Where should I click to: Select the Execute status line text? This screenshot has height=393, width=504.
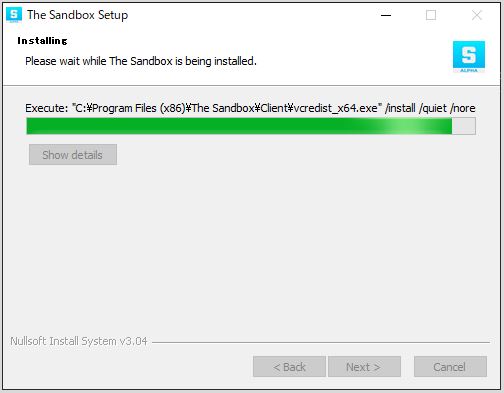[250, 108]
